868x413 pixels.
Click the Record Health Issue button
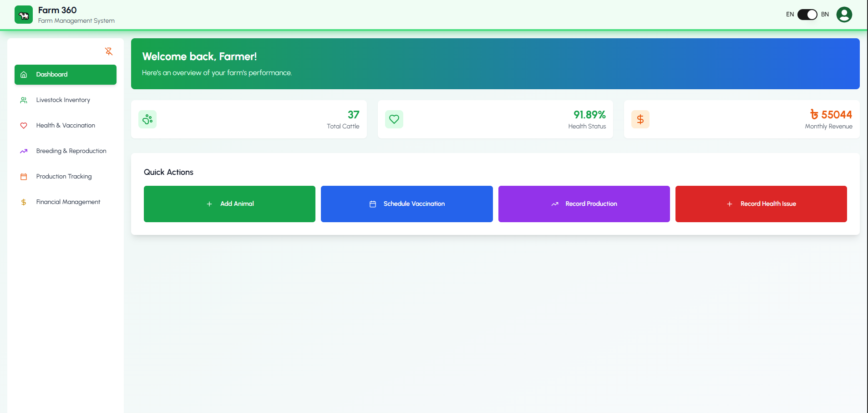[761, 204]
